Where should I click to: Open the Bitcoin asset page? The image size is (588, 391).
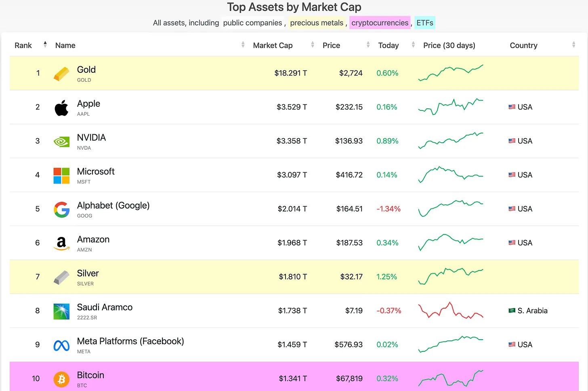pyautogui.click(x=90, y=375)
